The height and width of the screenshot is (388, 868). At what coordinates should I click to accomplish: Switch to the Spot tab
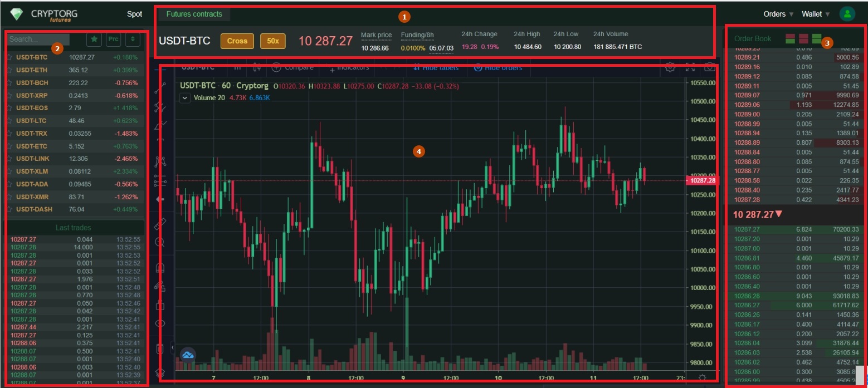click(134, 13)
